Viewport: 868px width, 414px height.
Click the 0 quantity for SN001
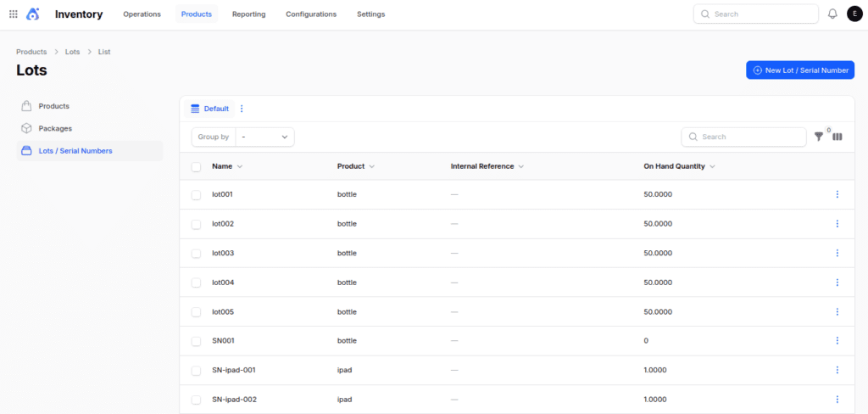coord(646,340)
